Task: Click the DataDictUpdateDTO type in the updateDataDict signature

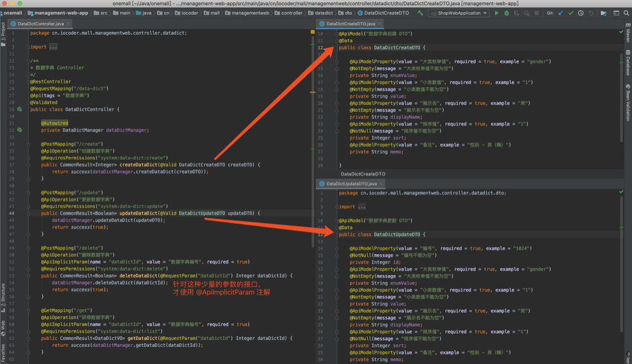Action: (x=202, y=214)
